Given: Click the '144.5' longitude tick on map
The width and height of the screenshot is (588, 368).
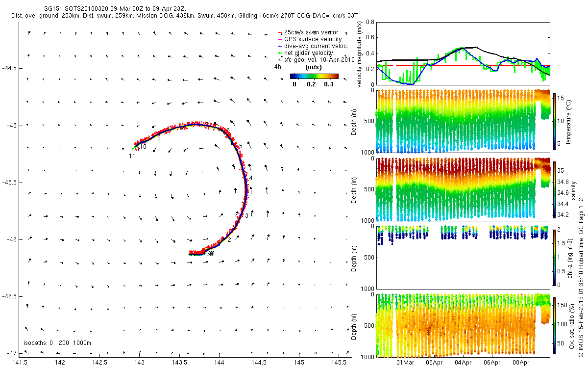Looking at the screenshot, I should 259,363.
